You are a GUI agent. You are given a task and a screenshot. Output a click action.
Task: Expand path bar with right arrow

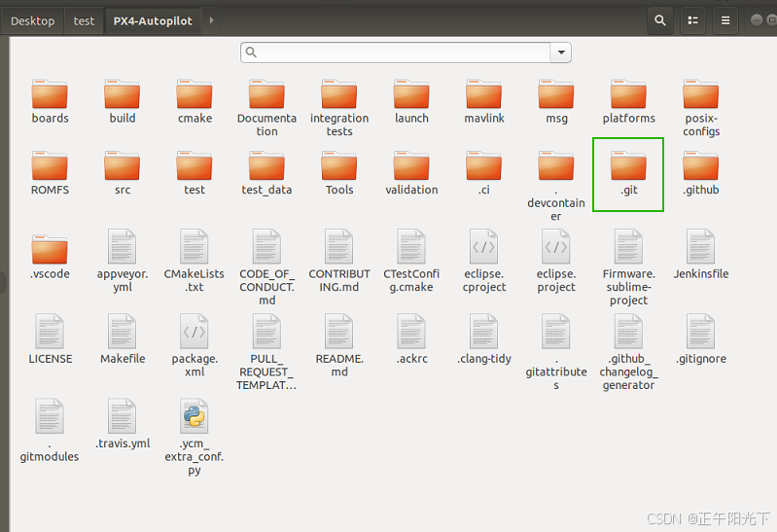pos(211,20)
